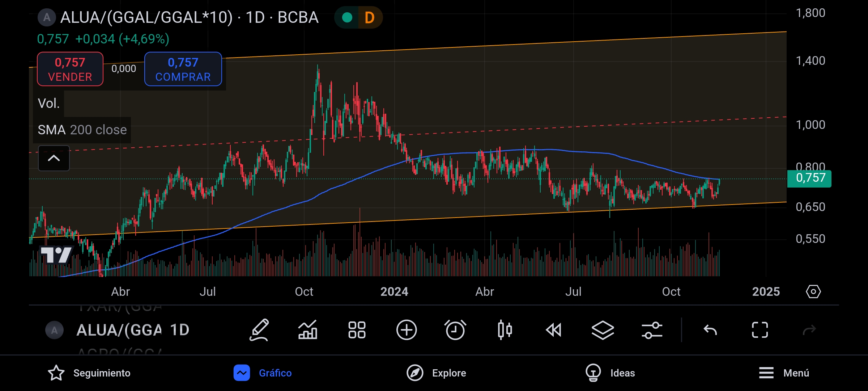Tap the Menú hamburger icon
Screen dimensions: 868x391
click(766, 373)
